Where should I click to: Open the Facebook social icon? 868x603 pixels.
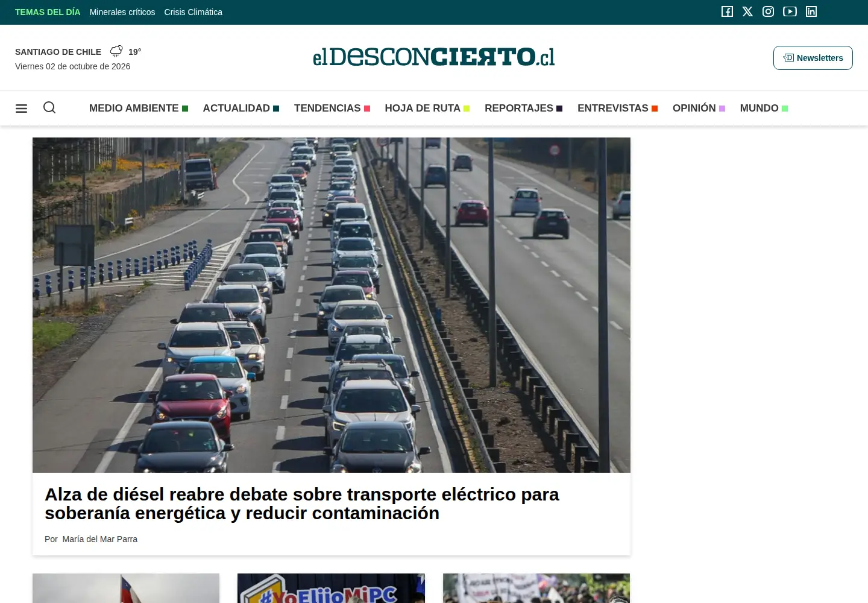pos(727,11)
